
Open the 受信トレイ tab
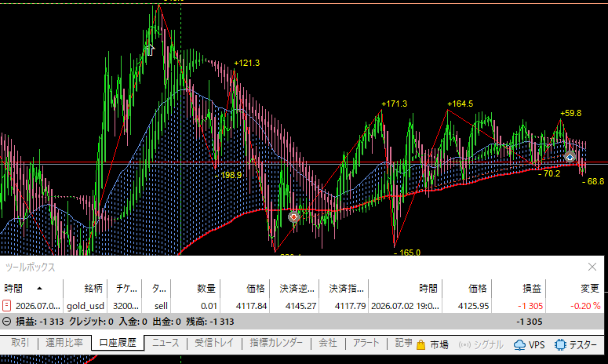coord(214,343)
